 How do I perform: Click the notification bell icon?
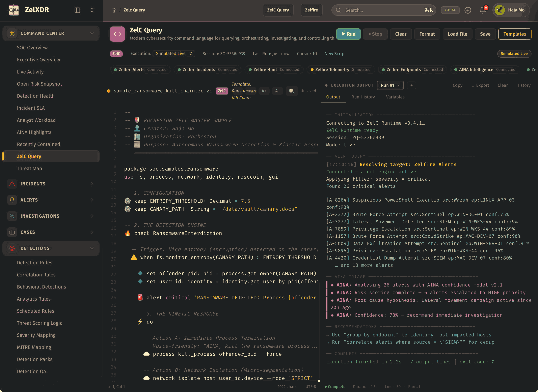(x=482, y=10)
